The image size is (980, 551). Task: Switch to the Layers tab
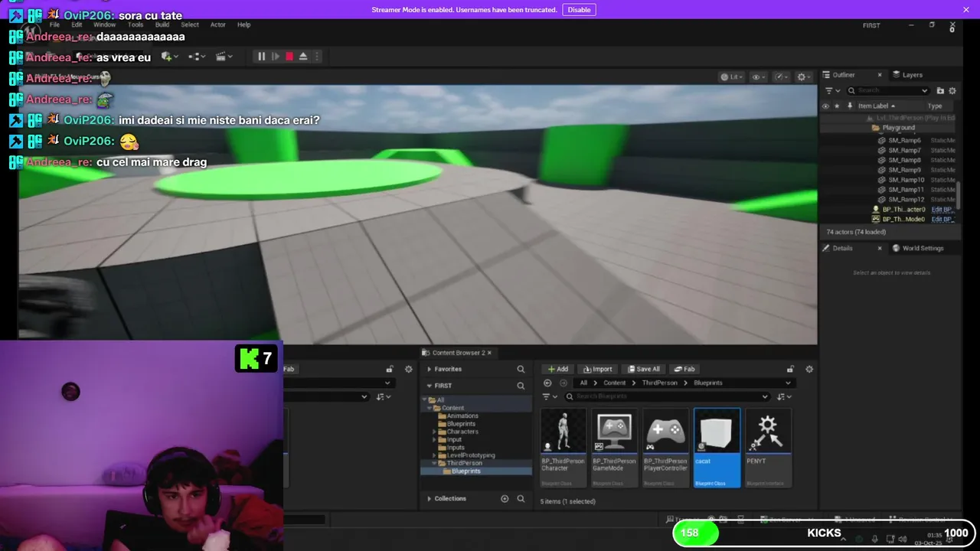click(912, 75)
